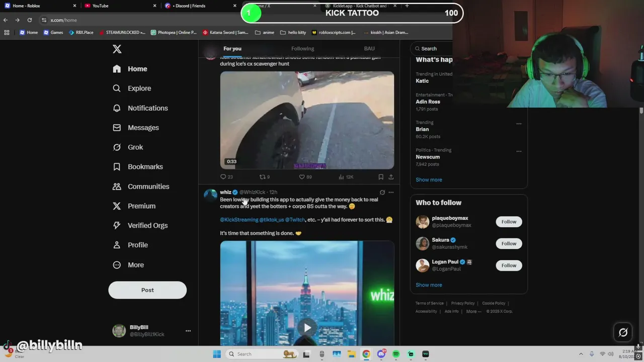Viewport: 644px width, 362px height.
Task: Open the Explore page
Action: tap(132, 88)
